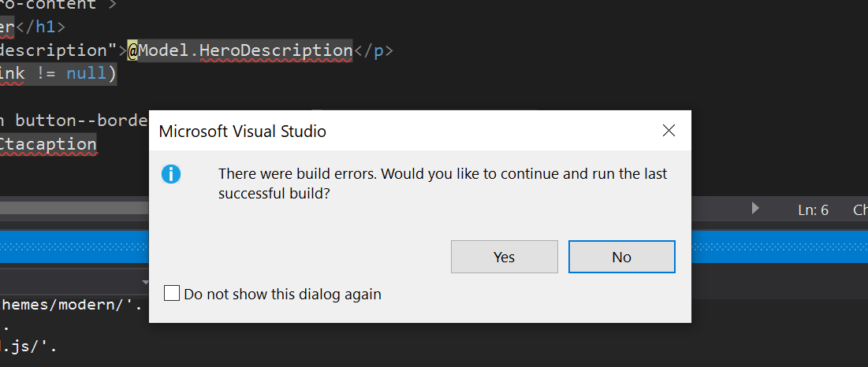Viewport: 868px width, 367px height.
Task: Click the build errors message text
Action: [x=443, y=184]
